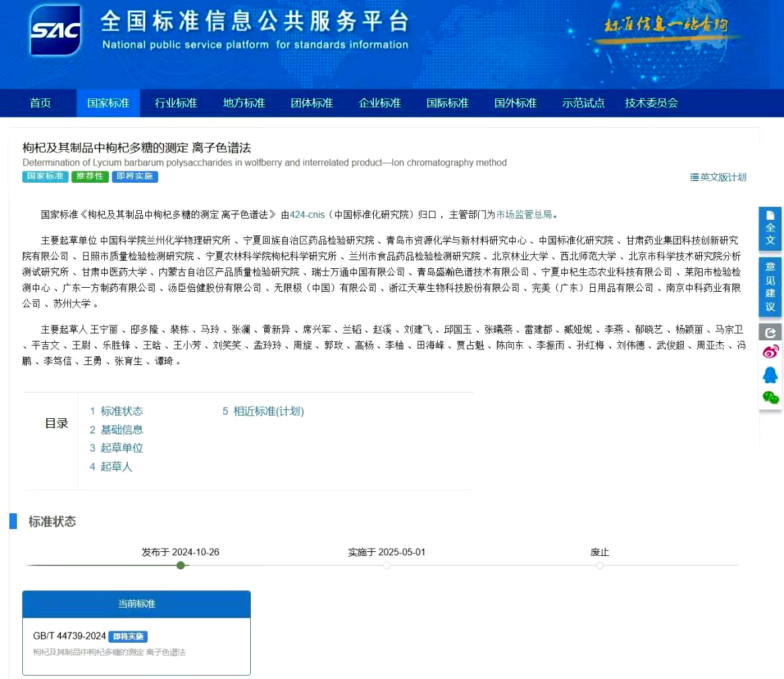
Task: Share to WeChat via green icon
Action: click(770, 397)
